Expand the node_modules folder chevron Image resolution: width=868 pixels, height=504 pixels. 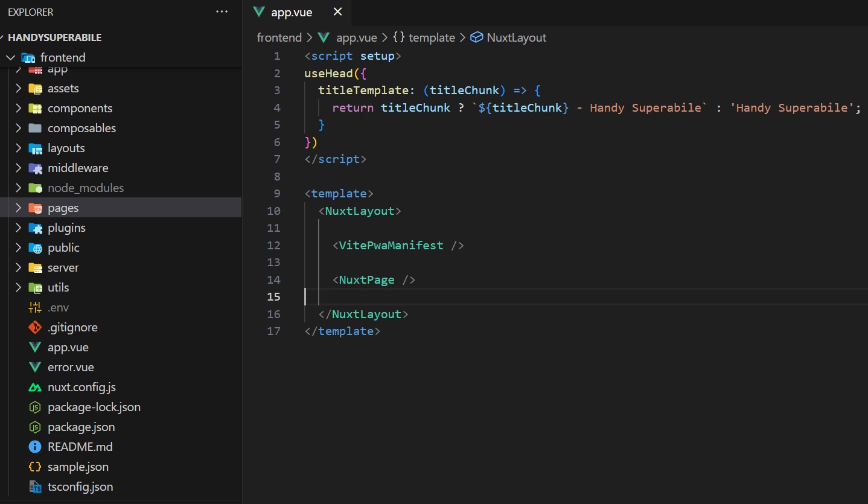(x=19, y=188)
